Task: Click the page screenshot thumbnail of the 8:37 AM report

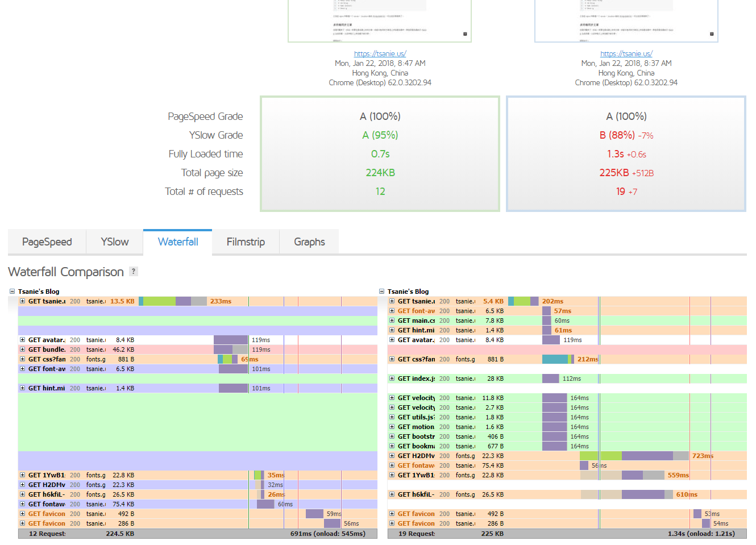Action: tap(626, 21)
